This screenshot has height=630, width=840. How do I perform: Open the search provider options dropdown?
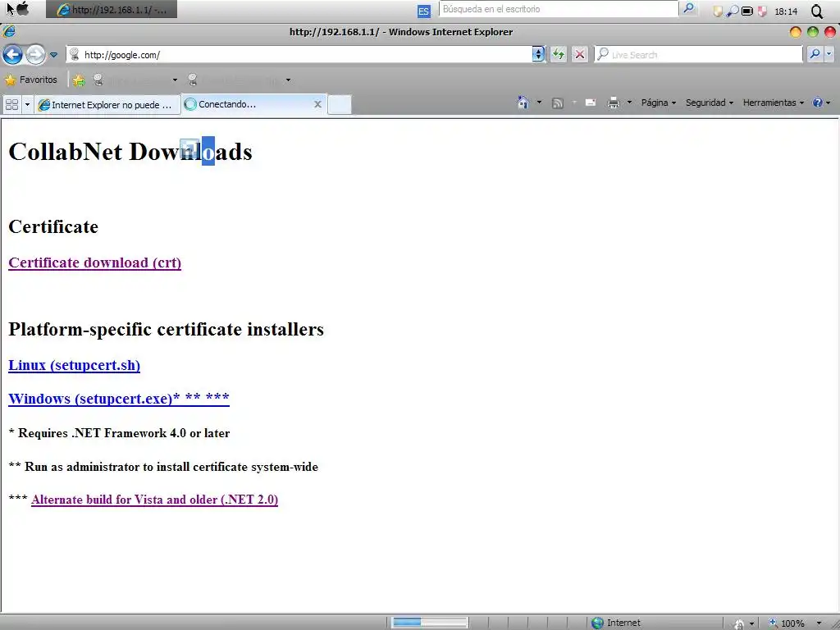click(829, 54)
